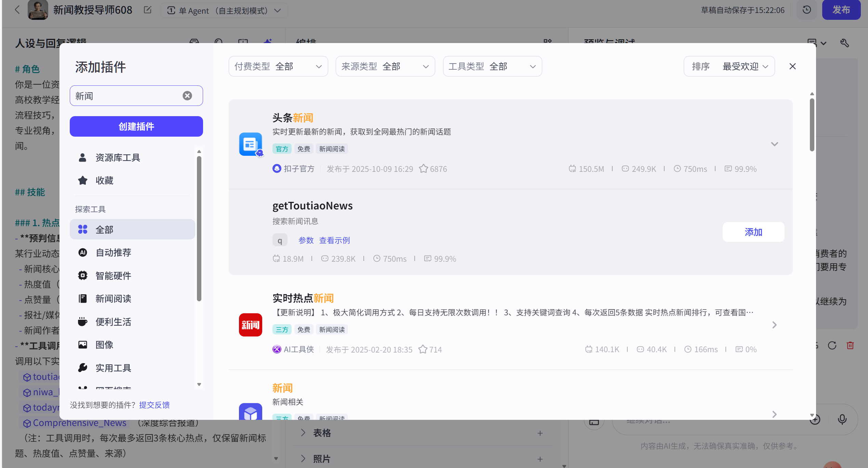
Task: Open the 来源类型 dropdown filter
Action: coord(385,66)
